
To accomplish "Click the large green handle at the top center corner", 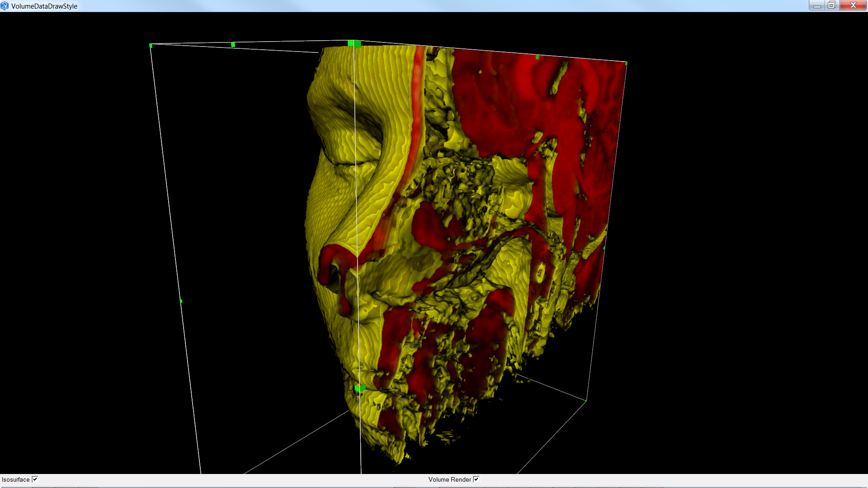I will tap(354, 43).
